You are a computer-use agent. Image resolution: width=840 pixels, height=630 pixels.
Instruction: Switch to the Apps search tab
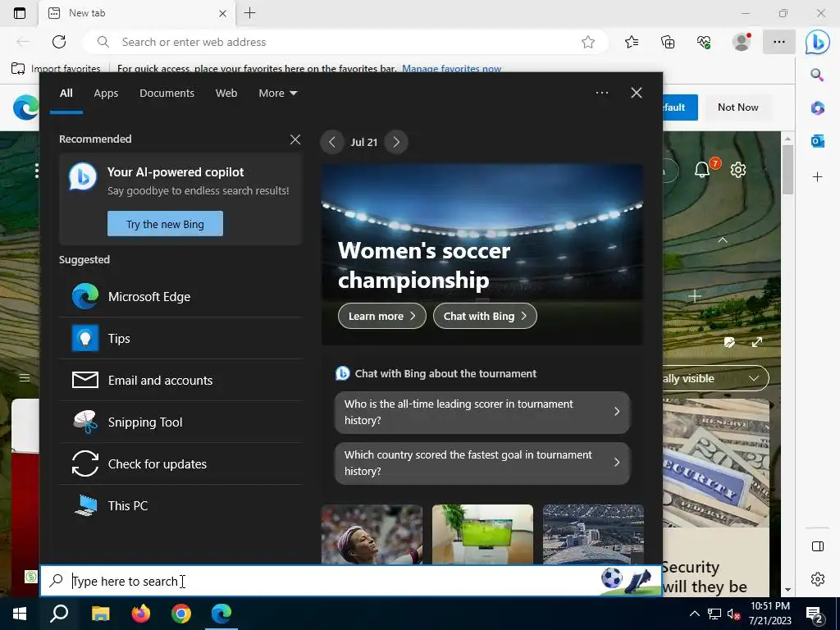click(x=106, y=94)
